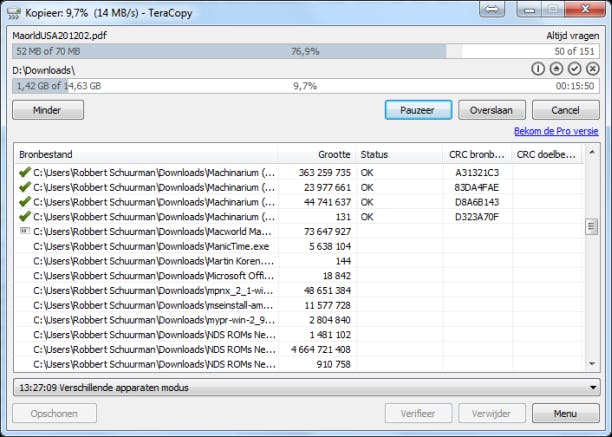612x437 pixels.
Task: Click the 50 of 151 file counter
Action: [574, 51]
